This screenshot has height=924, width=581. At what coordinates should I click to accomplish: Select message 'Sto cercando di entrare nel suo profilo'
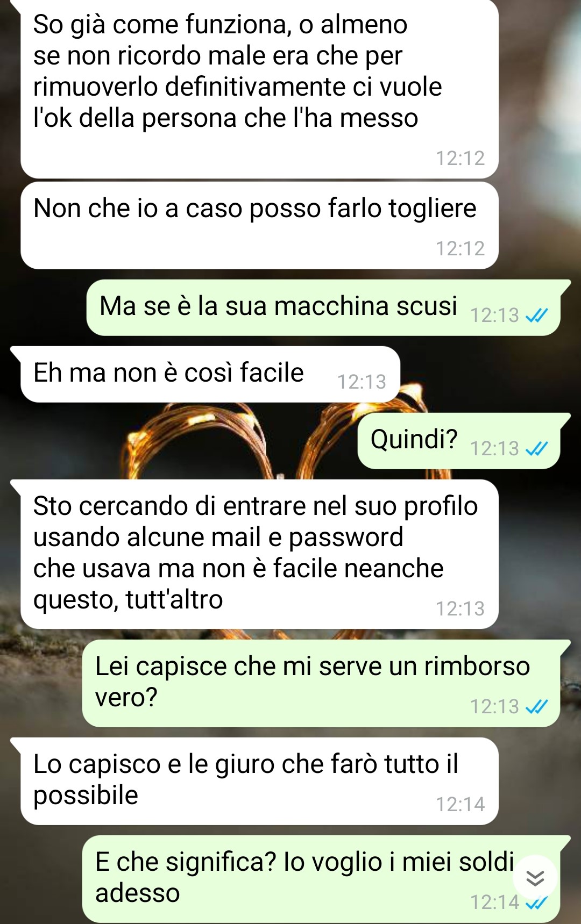[x=259, y=554]
